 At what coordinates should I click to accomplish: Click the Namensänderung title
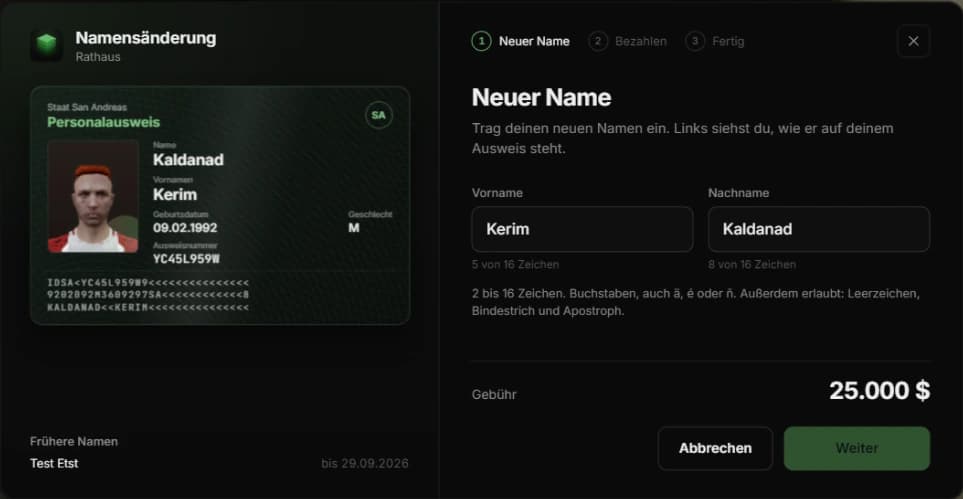point(146,38)
